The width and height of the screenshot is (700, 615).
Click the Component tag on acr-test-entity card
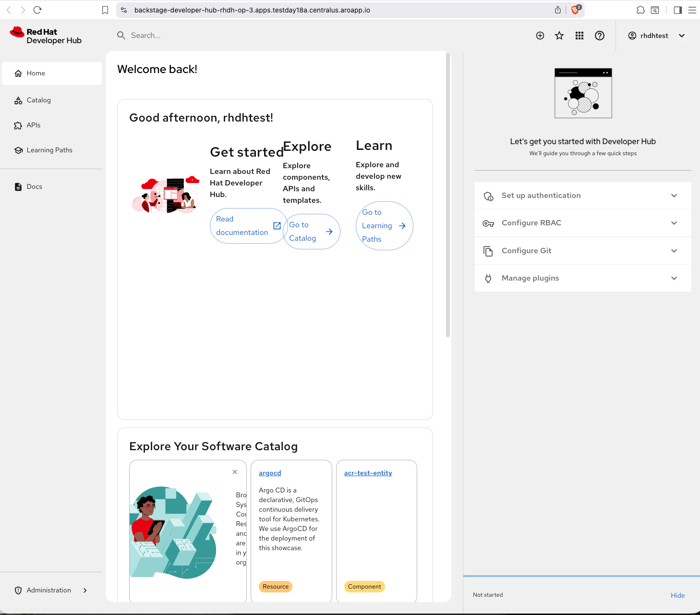(x=364, y=587)
